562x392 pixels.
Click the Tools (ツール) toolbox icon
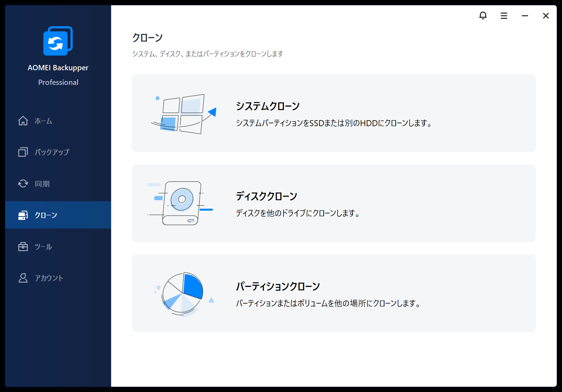pos(23,247)
